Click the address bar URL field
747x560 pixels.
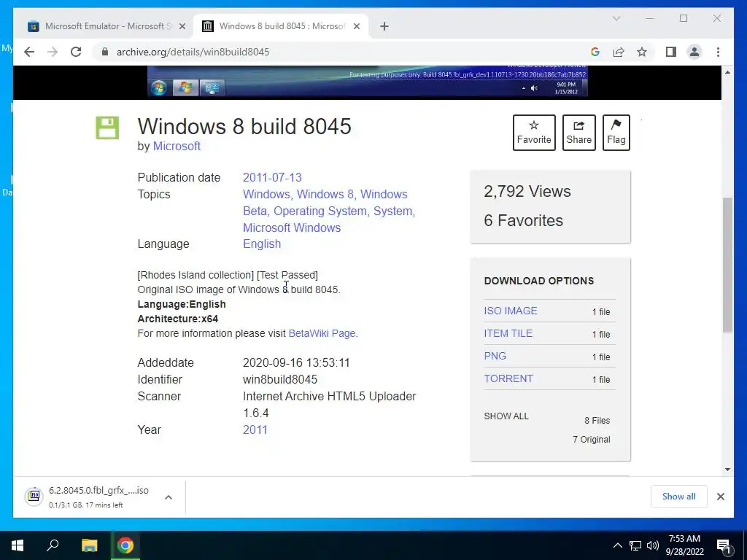(333, 52)
